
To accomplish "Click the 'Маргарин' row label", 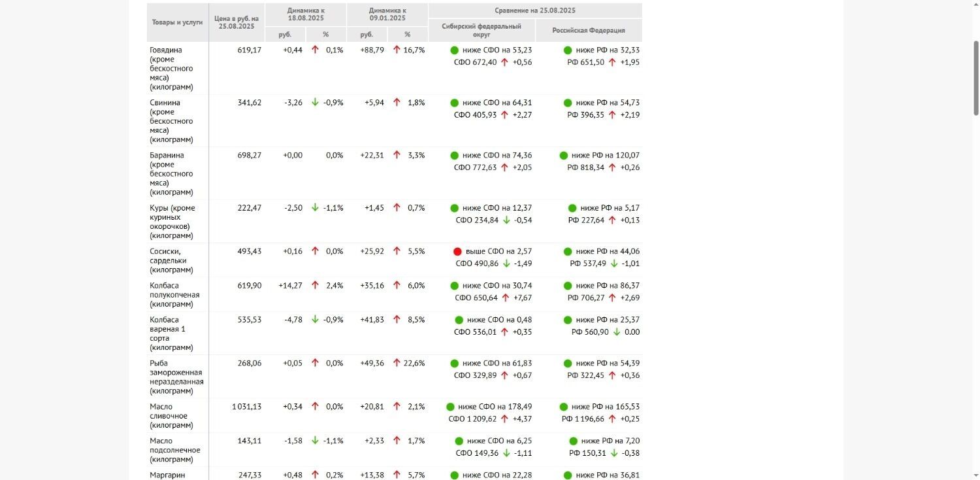I will point(167,475).
